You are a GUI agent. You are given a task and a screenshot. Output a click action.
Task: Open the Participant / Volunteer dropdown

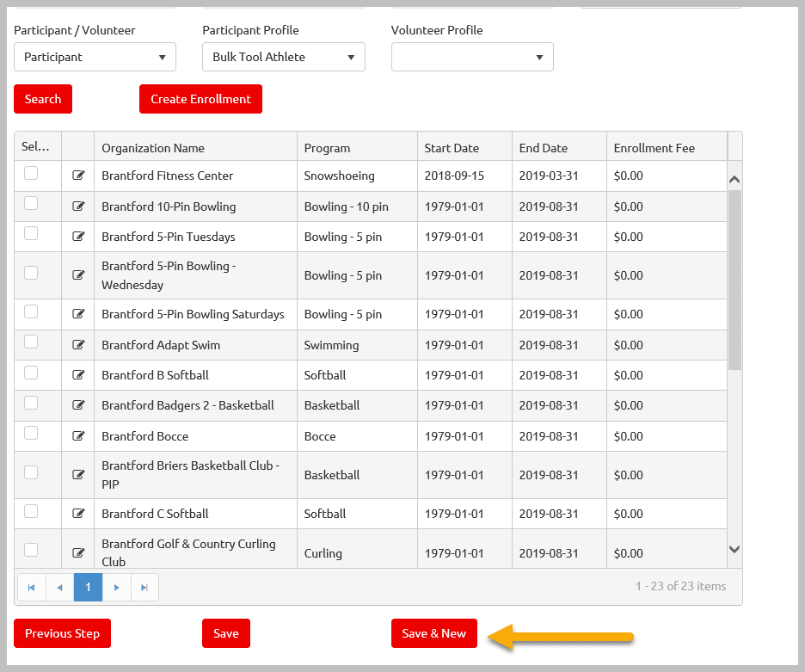click(x=95, y=57)
